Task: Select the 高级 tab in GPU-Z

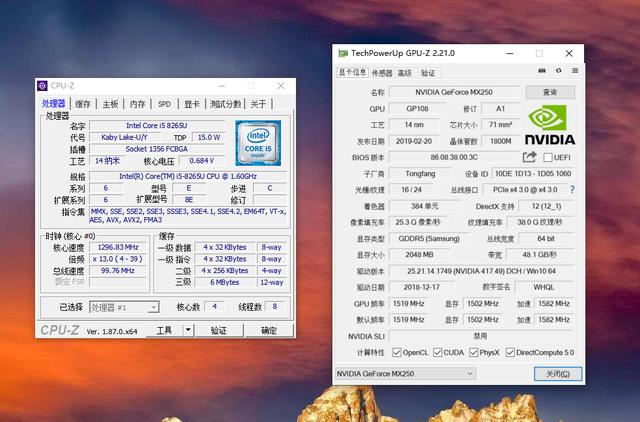Action: coord(404,73)
